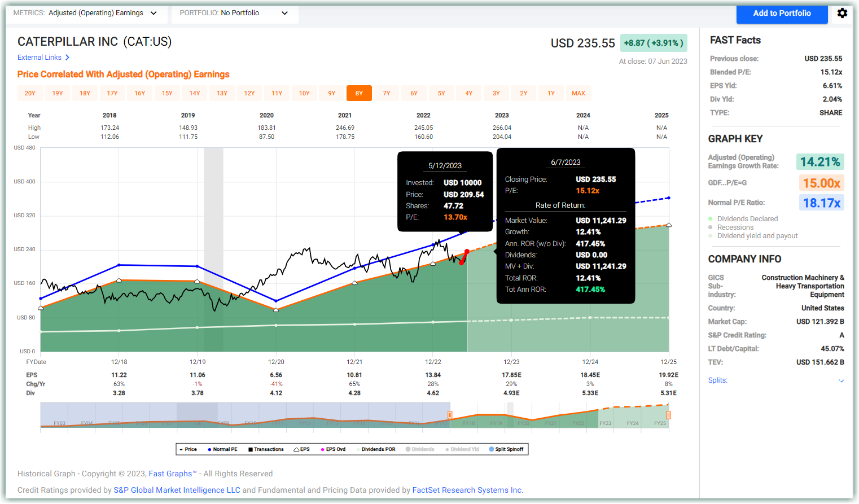859x504 pixels.
Task: Click the 12/23 estimated EPS 17.85E
Action: [x=511, y=375]
